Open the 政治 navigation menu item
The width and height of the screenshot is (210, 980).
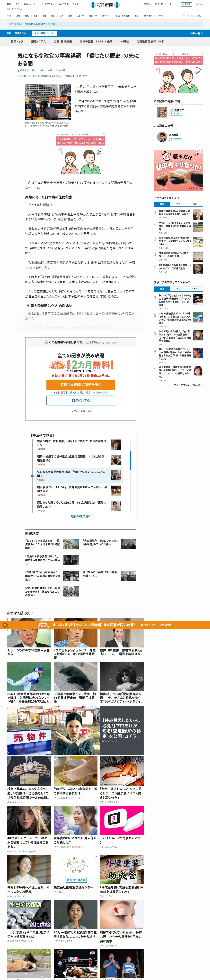click(53, 16)
